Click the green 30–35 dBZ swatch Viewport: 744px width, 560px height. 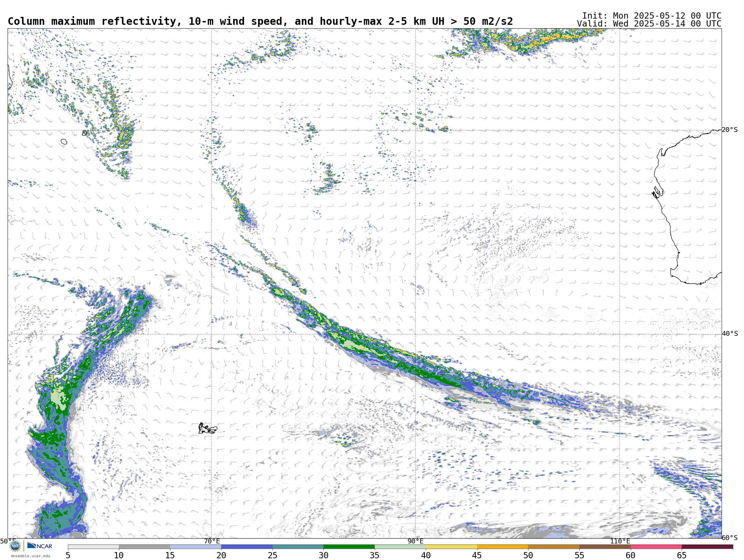point(349,547)
